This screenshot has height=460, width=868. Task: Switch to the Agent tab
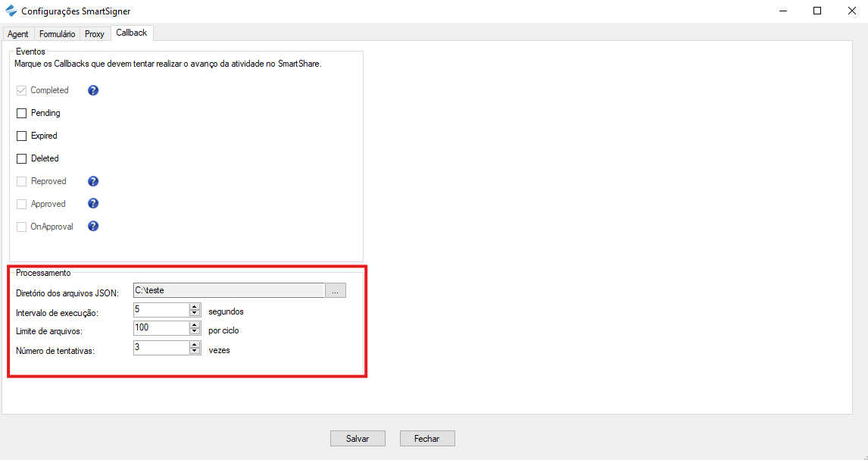click(18, 34)
